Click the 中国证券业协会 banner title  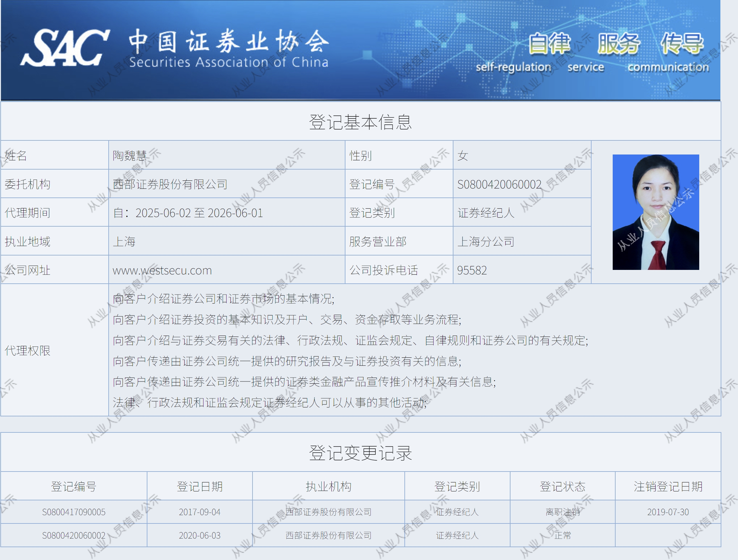coord(229,41)
